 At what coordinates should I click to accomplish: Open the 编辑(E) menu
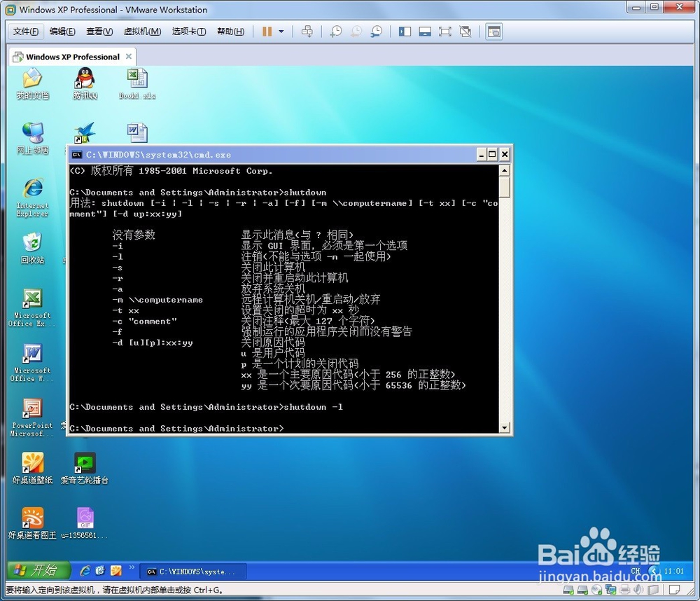coord(62,32)
